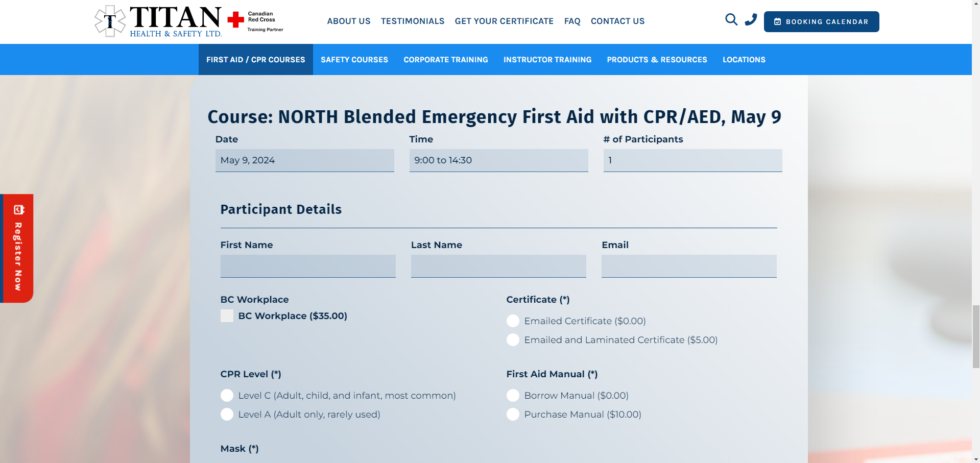
Task: Open the Contact Us link
Action: pyautogui.click(x=617, y=21)
